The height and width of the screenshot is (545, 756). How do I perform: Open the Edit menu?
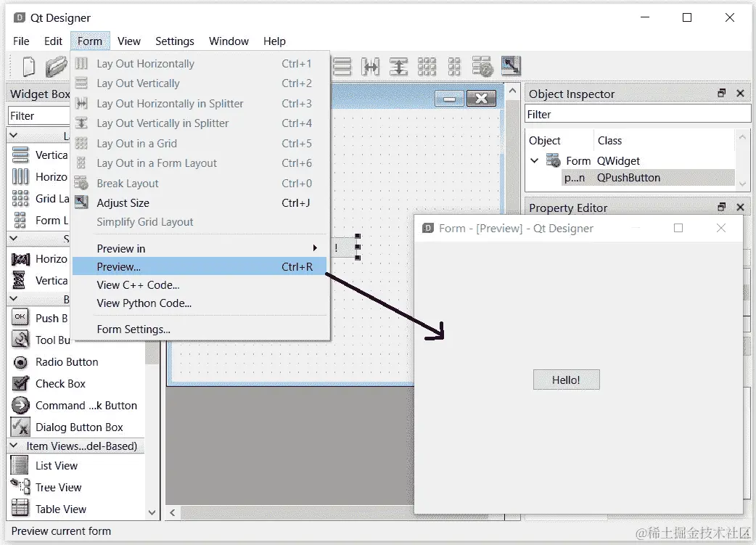[x=53, y=41]
